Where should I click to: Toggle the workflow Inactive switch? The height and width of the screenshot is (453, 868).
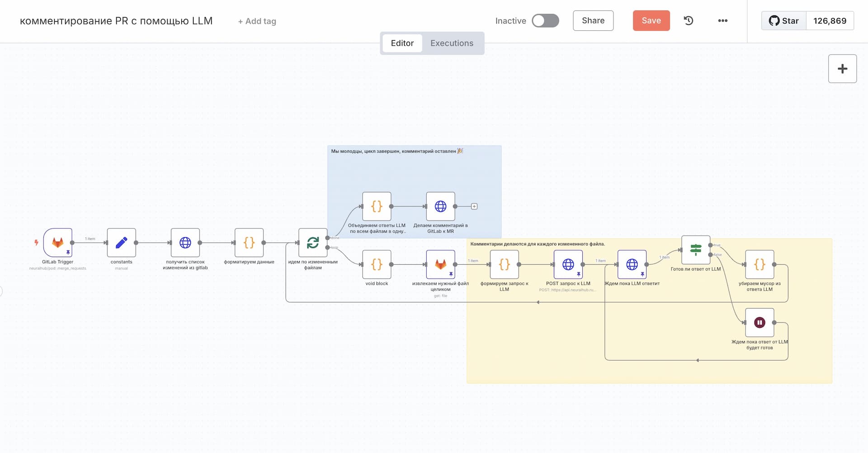coord(545,20)
